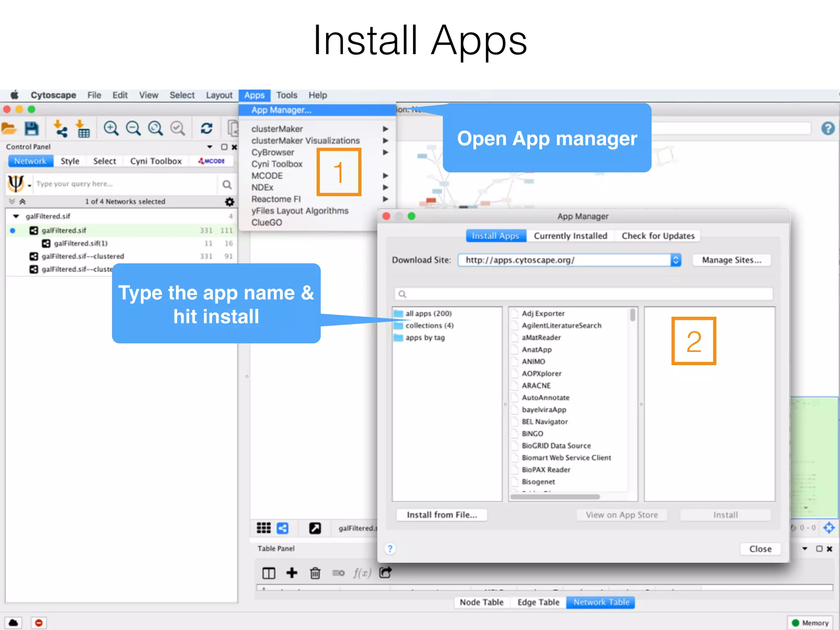
Task: Click the query text field
Action: point(126,184)
